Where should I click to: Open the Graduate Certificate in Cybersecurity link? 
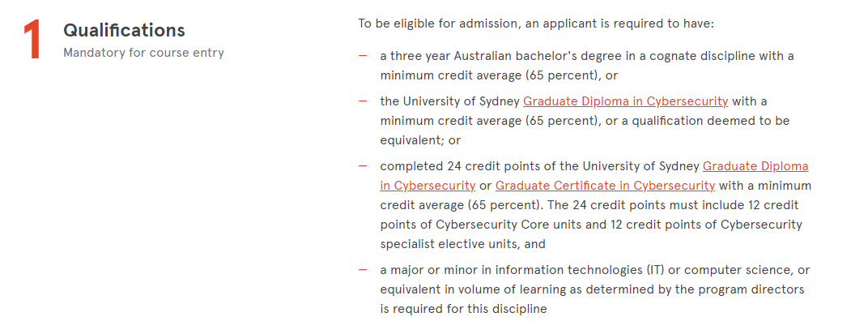tap(605, 185)
